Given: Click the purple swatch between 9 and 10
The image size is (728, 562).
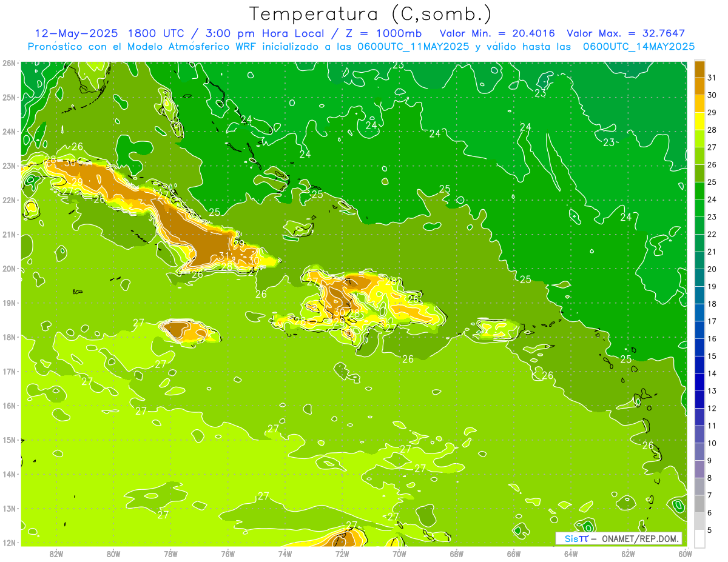Looking at the screenshot, I should (699, 452).
